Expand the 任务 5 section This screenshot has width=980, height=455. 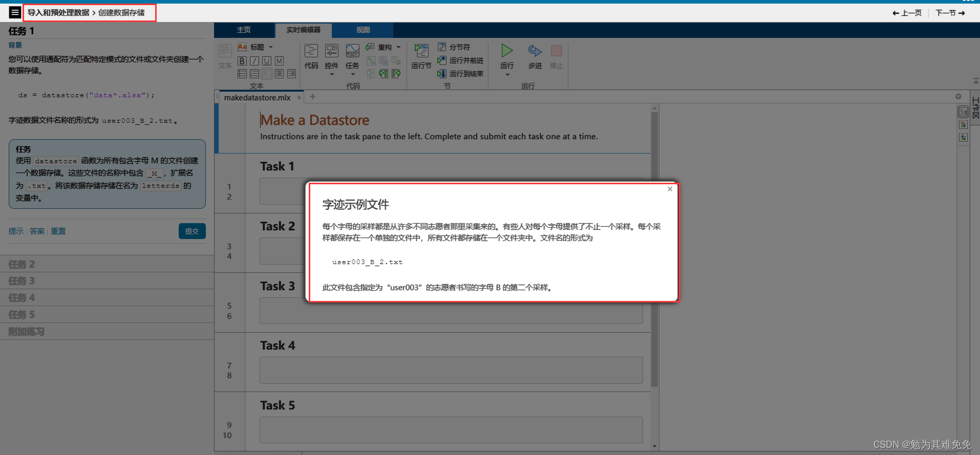[107, 314]
